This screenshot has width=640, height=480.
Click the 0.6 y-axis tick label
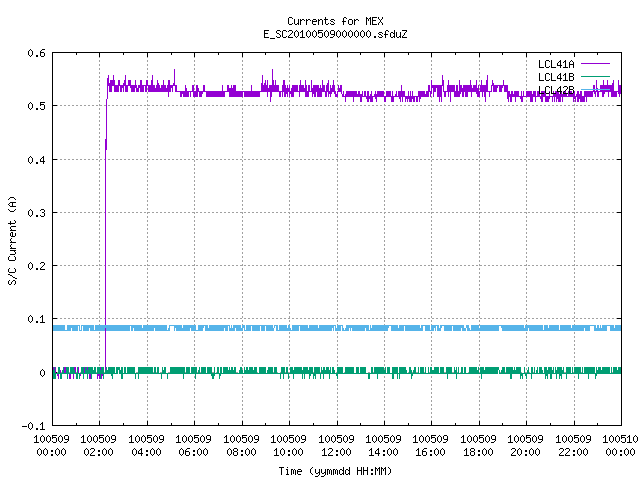(36, 53)
